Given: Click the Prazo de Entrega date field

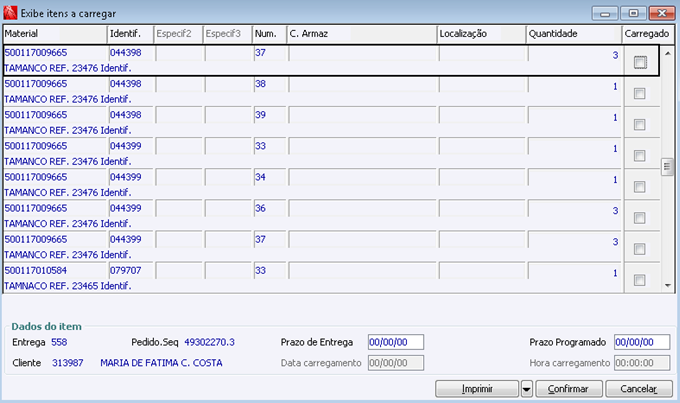Looking at the screenshot, I should coord(396,342).
